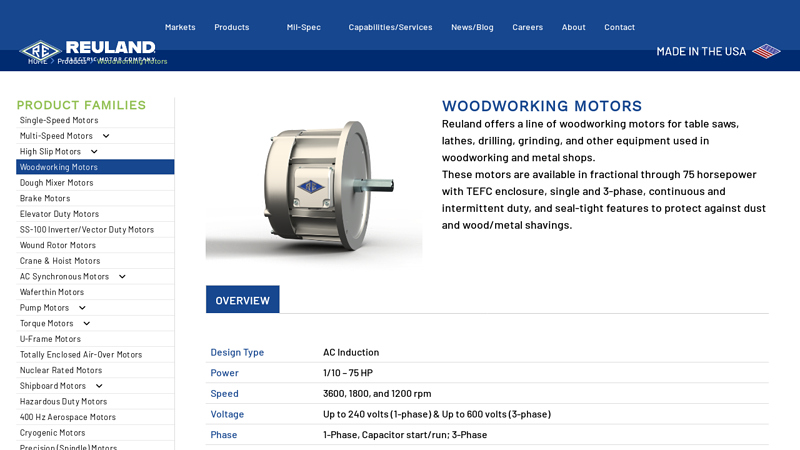Open Totally Enclosed Air-Over Motors link
Viewport: 800px width, 450px height.
click(81, 355)
